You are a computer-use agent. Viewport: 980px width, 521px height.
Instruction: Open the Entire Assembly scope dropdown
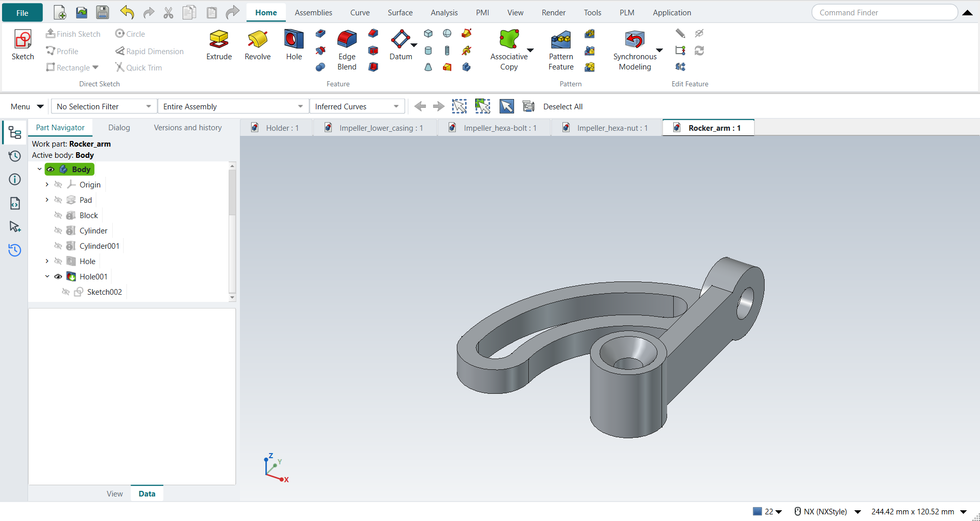click(233, 106)
